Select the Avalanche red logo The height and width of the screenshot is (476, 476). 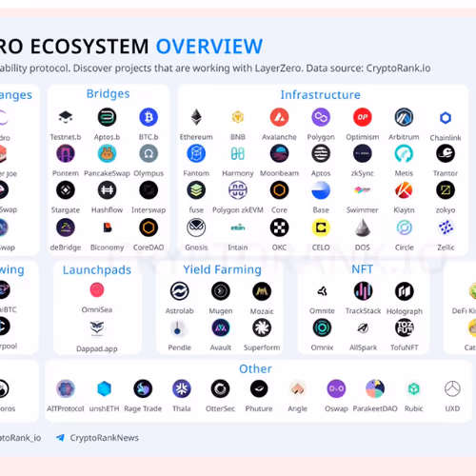tap(279, 117)
